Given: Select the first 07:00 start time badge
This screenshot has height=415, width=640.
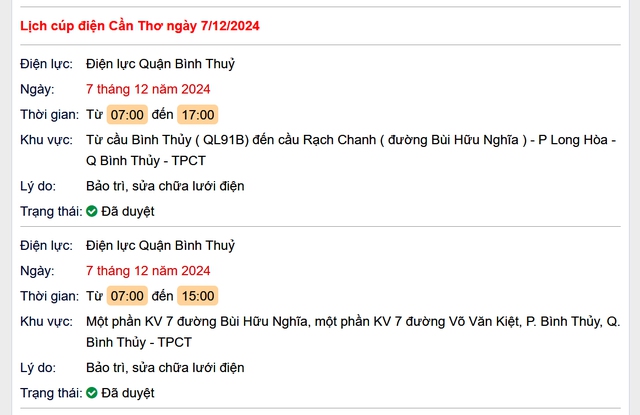Looking at the screenshot, I should (x=127, y=115).
